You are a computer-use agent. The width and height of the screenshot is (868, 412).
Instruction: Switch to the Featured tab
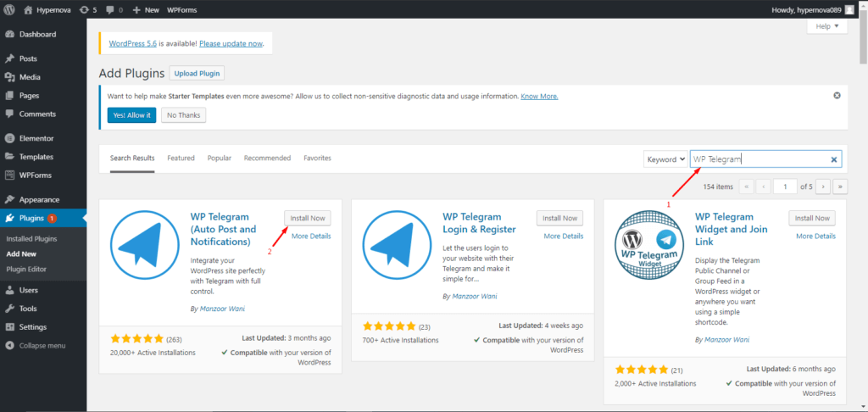[181, 159]
